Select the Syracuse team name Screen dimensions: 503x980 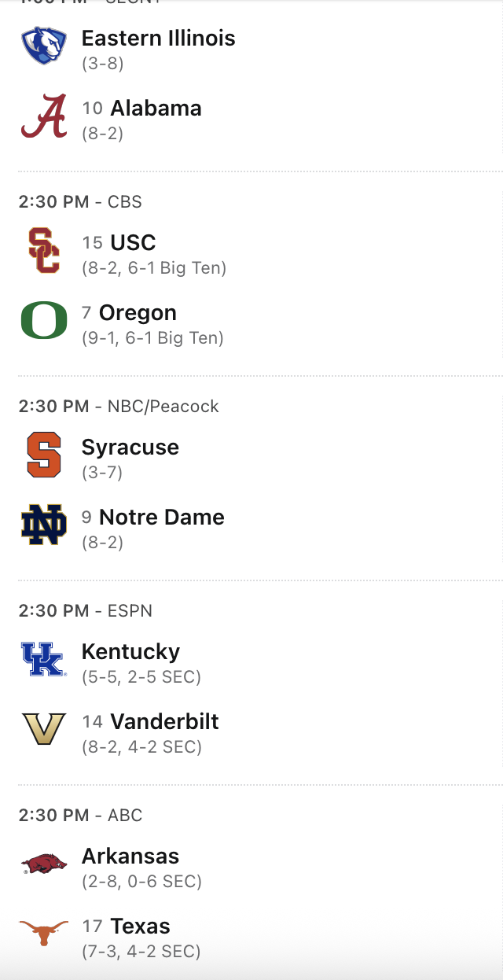click(x=130, y=447)
